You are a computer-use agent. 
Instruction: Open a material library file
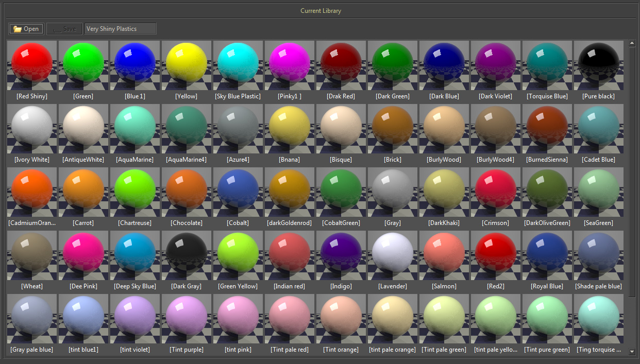26,29
